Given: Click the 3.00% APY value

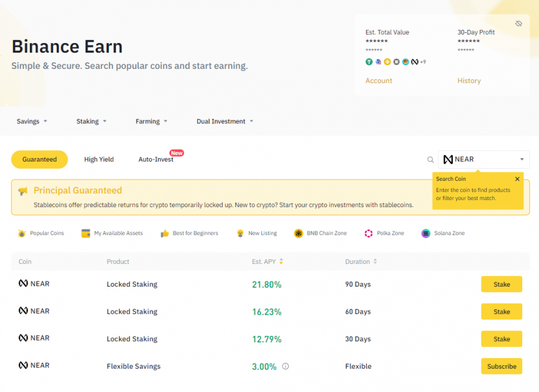Looking at the screenshot, I should click(x=264, y=367).
